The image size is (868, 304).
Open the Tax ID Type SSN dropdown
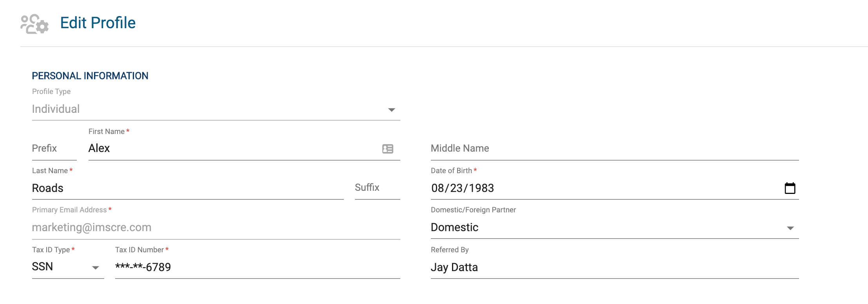point(68,267)
